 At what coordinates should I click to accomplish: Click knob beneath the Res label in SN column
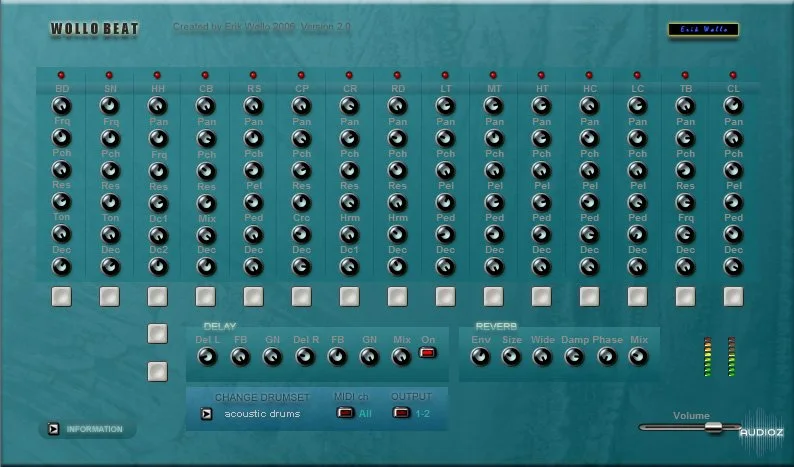(x=110, y=202)
